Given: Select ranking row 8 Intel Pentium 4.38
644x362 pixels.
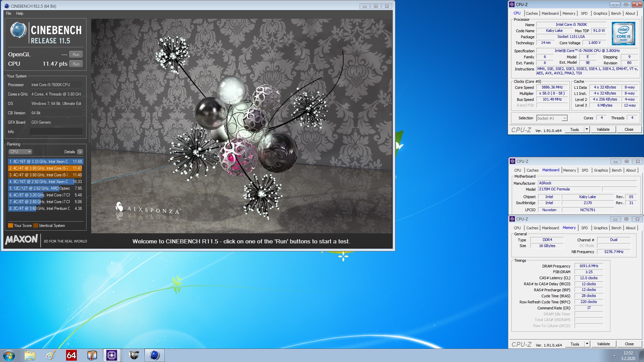Looking at the screenshot, I should coord(45,208).
